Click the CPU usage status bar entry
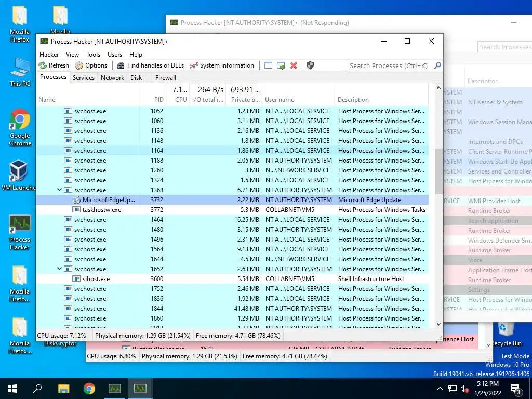This screenshot has width=532, height=399. (61, 336)
